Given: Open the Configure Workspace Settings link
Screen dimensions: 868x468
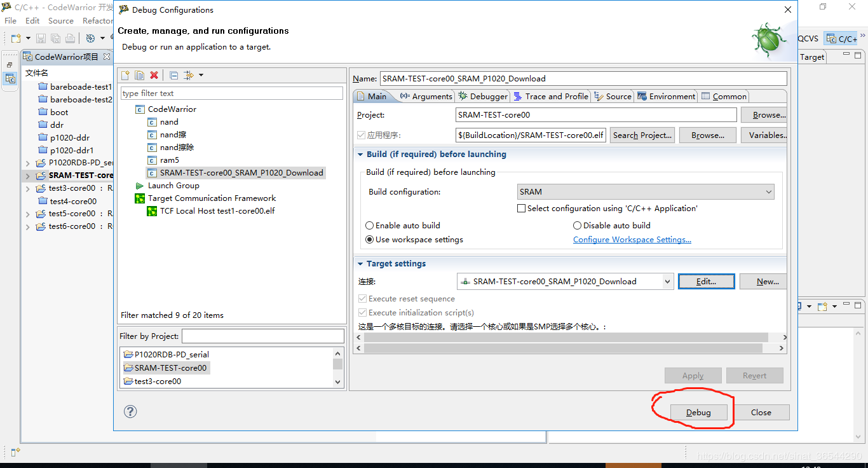Looking at the screenshot, I should tap(632, 240).
